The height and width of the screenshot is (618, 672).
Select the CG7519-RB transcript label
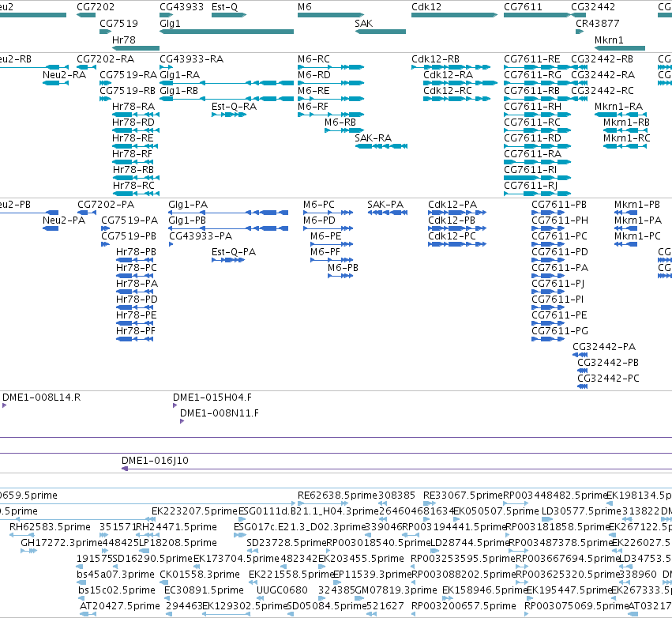click(x=127, y=91)
